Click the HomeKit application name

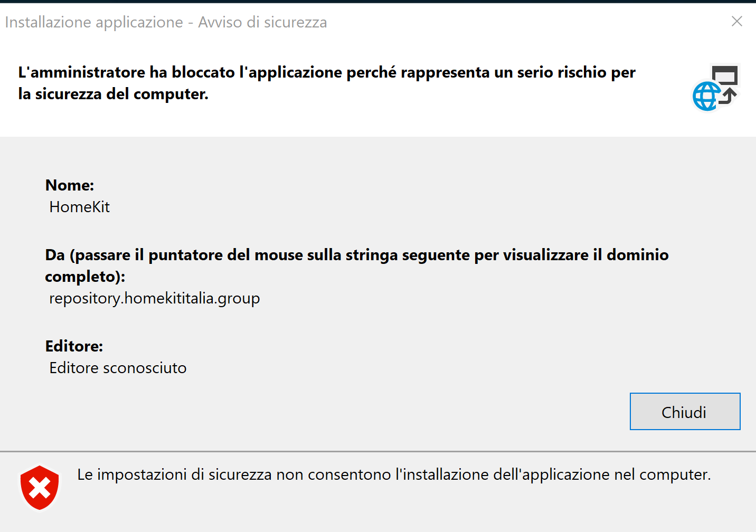click(79, 207)
